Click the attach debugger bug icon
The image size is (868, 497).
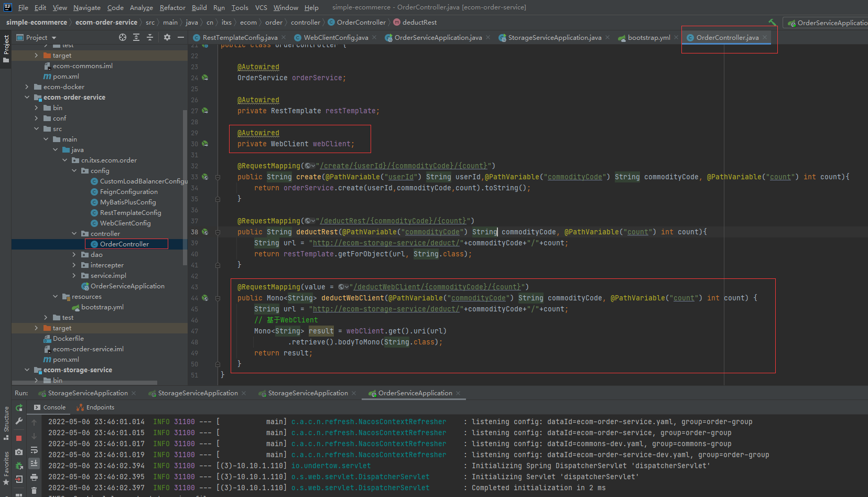tap(19, 466)
